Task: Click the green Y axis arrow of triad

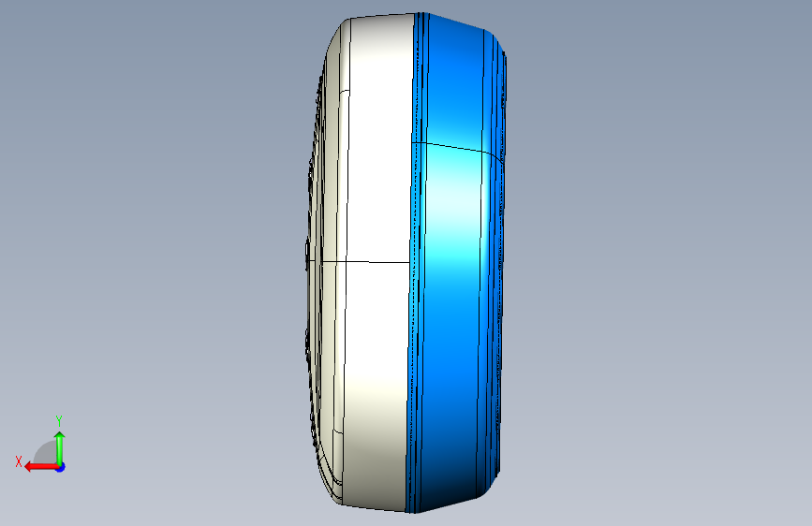Action: point(60,447)
